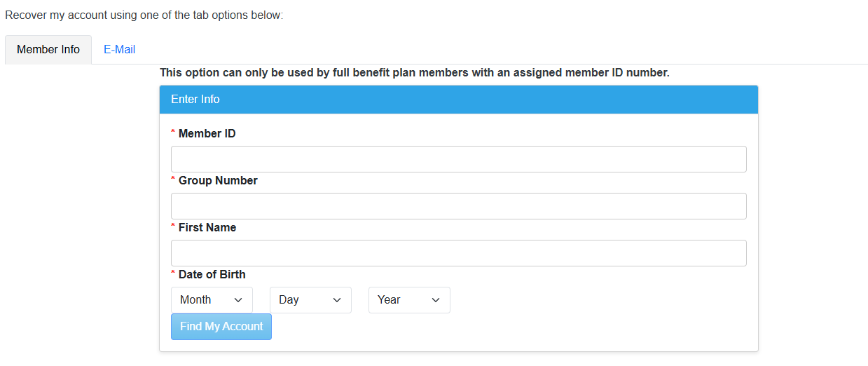Image resolution: width=868 pixels, height=366 pixels.
Task: Switch to the E-Mail tab
Action: pos(119,50)
